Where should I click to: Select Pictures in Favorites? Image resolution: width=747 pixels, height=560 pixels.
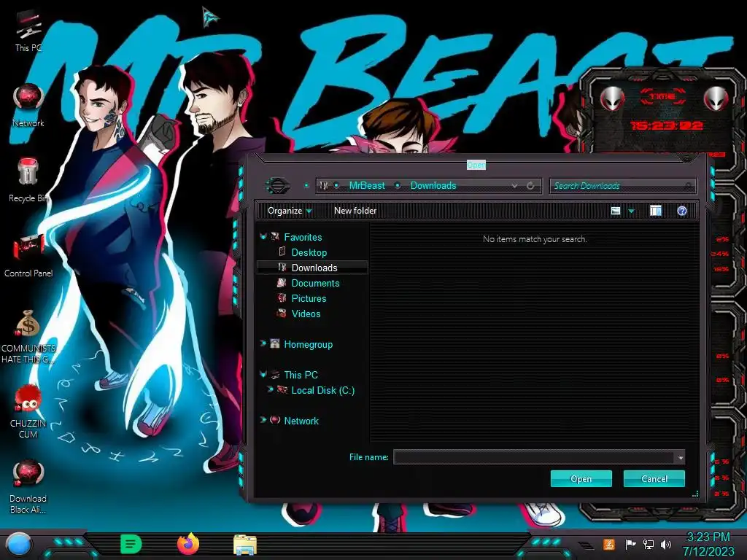pyautogui.click(x=309, y=298)
